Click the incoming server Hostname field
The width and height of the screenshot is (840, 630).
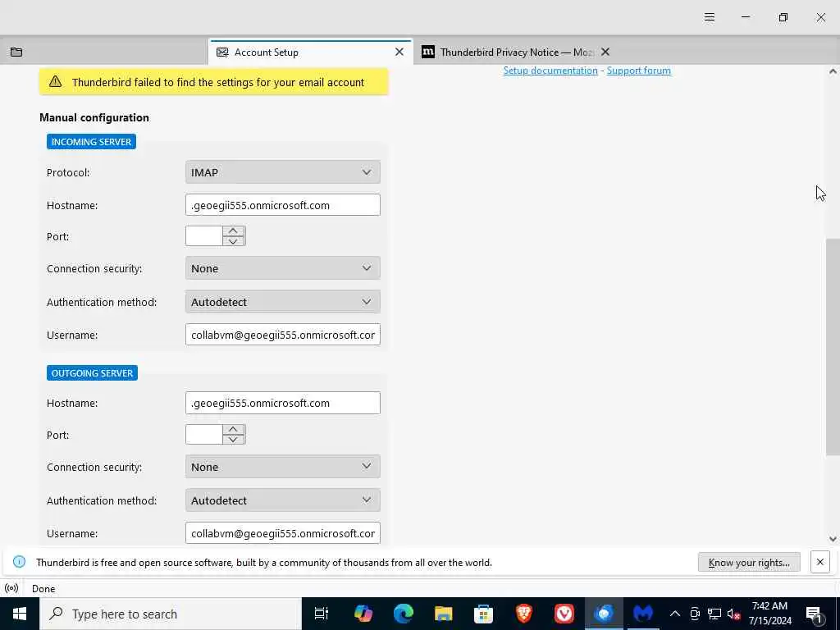(x=282, y=205)
